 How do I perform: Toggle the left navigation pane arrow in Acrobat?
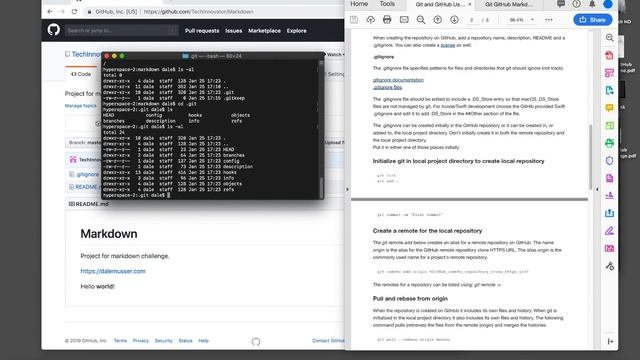pos(347,189)
